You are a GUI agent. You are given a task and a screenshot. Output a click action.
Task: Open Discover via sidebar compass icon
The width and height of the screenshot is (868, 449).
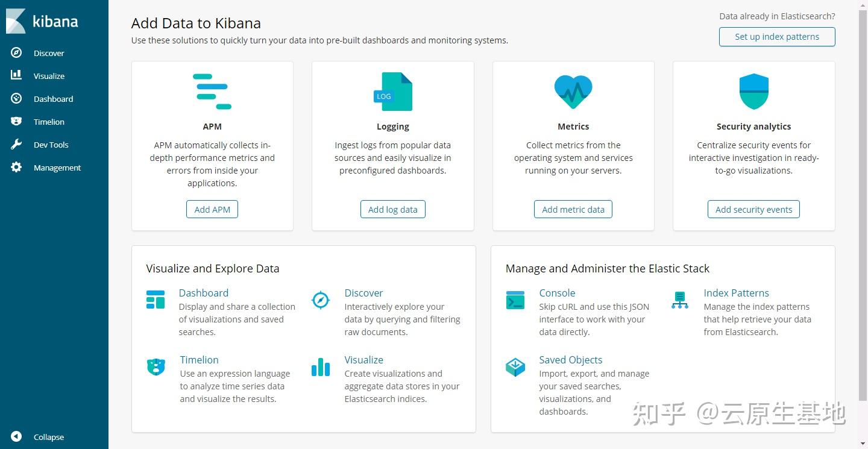(x=16, y=53)
